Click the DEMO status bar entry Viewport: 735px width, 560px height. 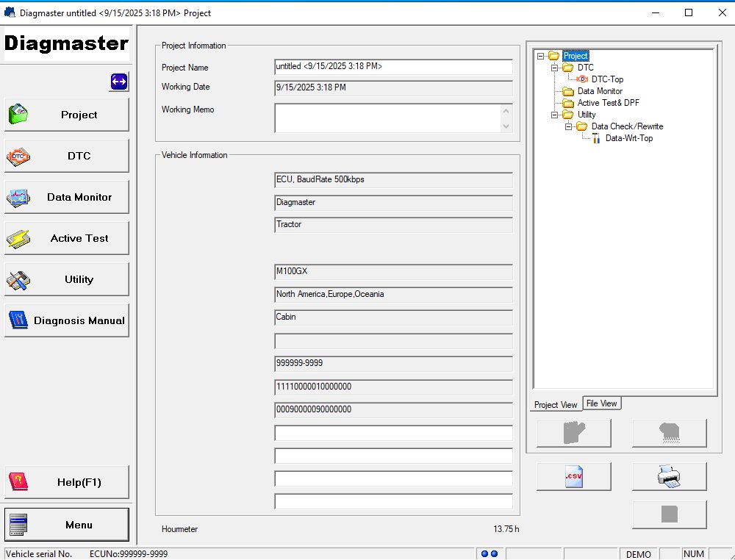coord(639,554)
